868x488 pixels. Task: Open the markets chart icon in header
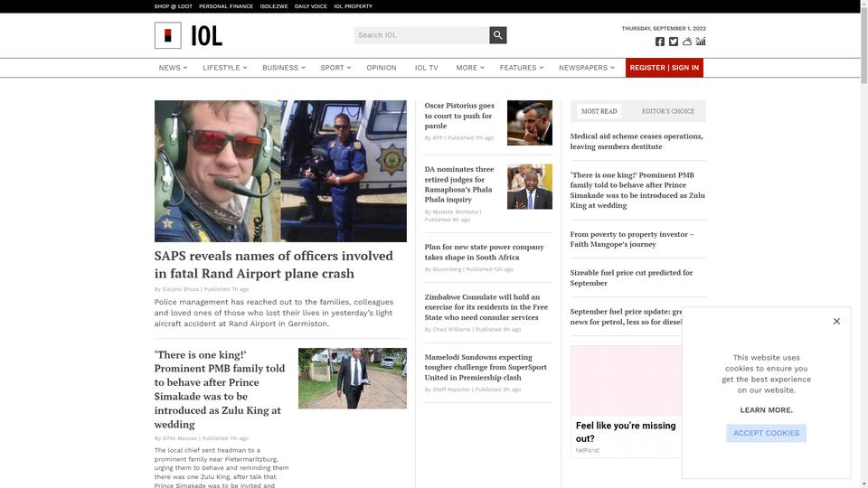pos(701,42)
